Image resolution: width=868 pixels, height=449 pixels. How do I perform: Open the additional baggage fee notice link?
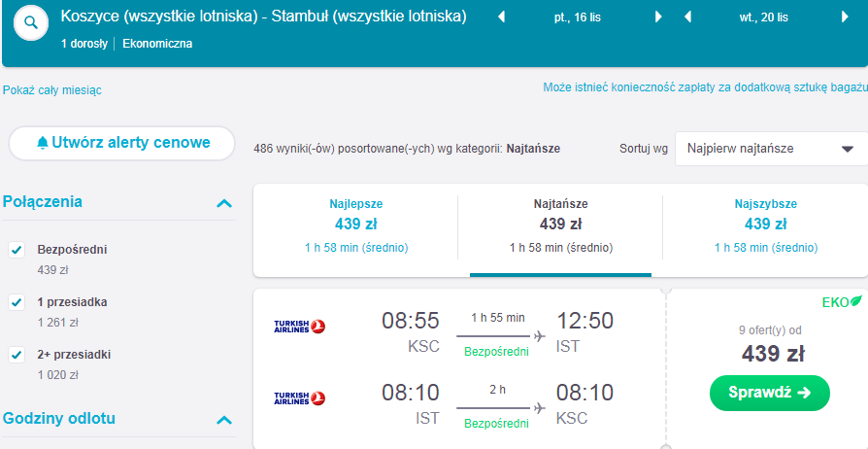705,87
